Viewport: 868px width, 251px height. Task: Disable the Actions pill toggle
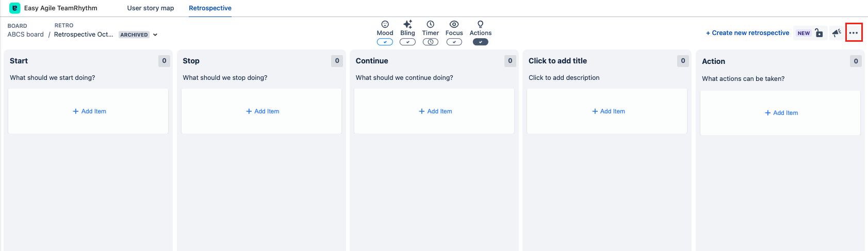click(480, 42)
